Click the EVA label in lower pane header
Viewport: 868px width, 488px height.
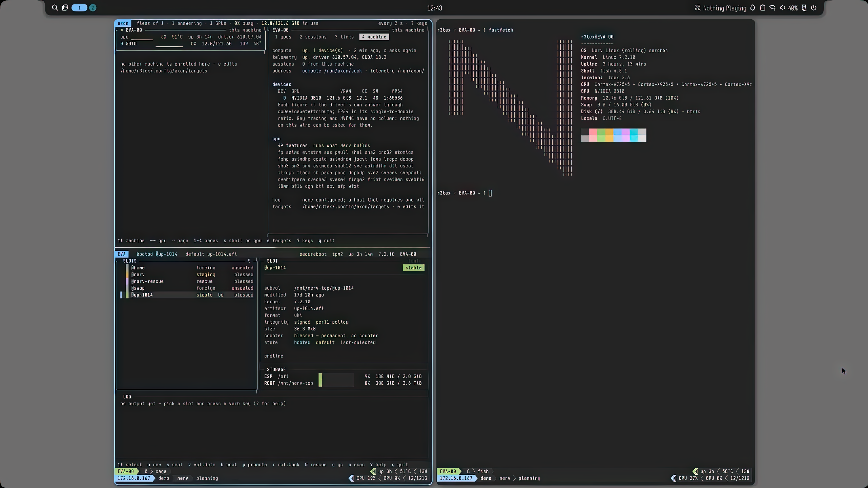pyautogui.click(x=122, y=254)
